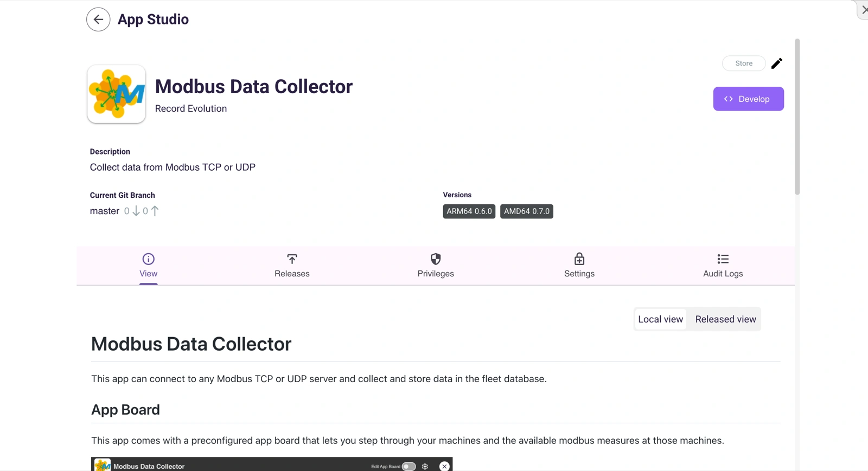Select the View info tab
This screenshot has width=868, height=471.
coord(148,266)
